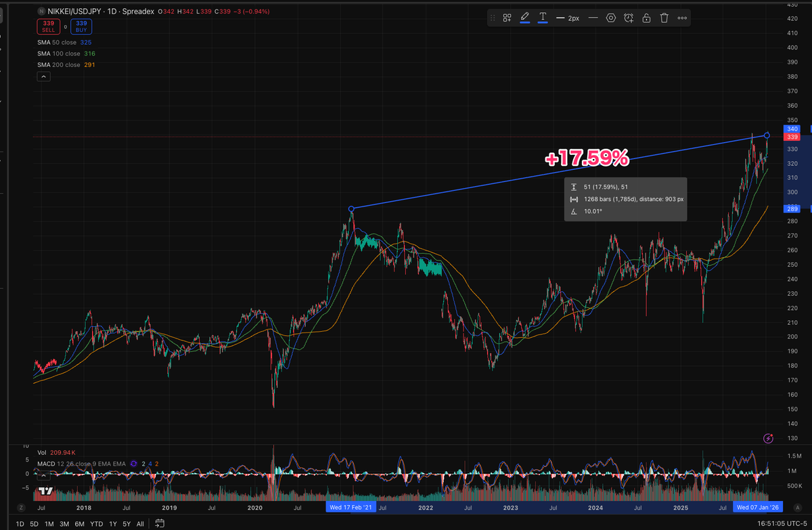
Task: Grab the floating toolbar drag handle
Action: (493, 18)
